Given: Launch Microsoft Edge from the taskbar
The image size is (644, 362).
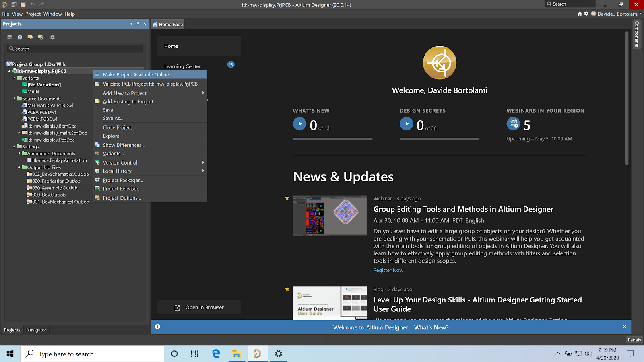Looking at the screenshot, I should (x=216, y=354).
